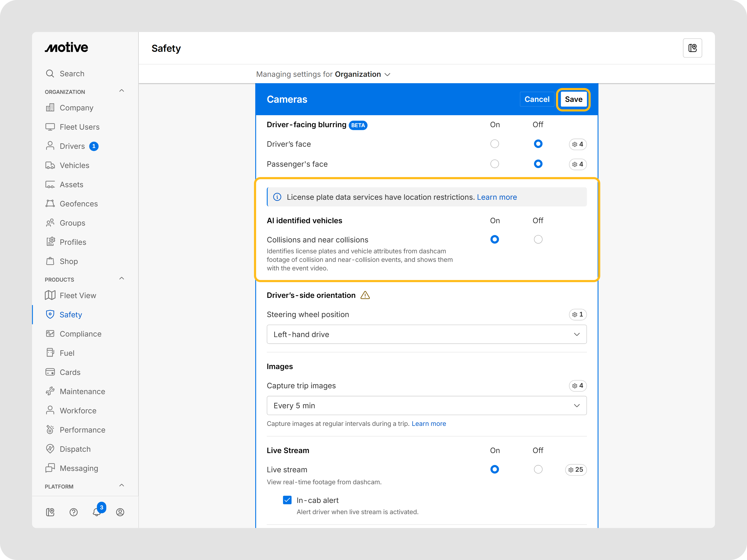747x560 pixels.
Task: Click the Fuel pump icon
Action: coord(50,353)
